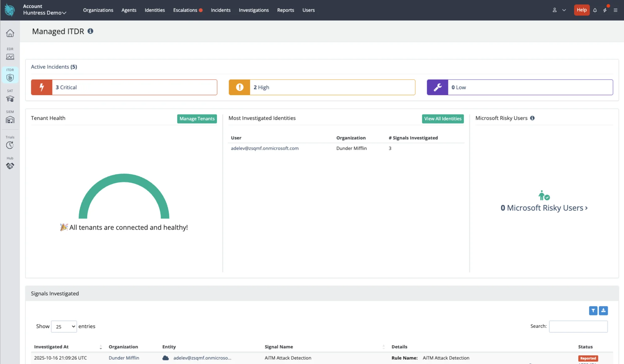Open the SIEM sidebar icon
Image resolution: width=624 pixels, height=364 pixels.
point(10,120)
